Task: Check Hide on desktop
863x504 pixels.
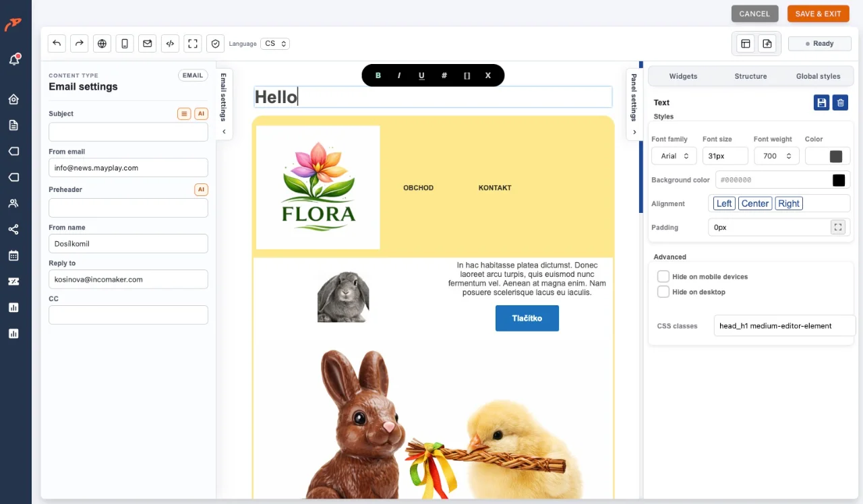Action: (663, 292)
